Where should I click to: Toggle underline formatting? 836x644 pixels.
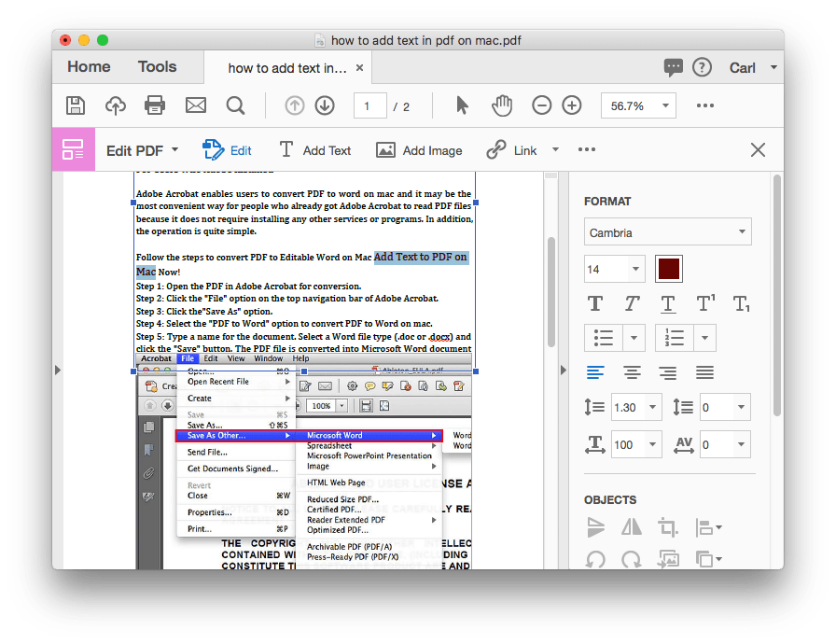667,303
